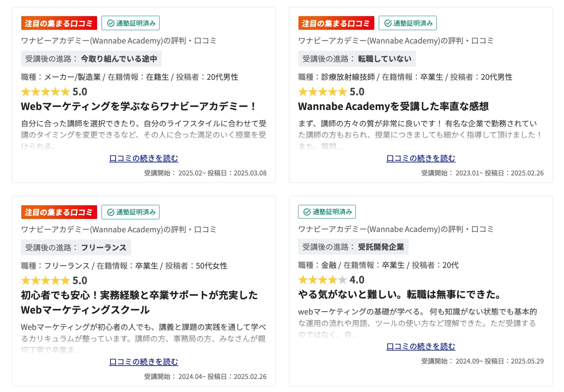Click the フリーランス career path tag
The height and width of the screenshot is (392, 564).
(x=76, y=247)
